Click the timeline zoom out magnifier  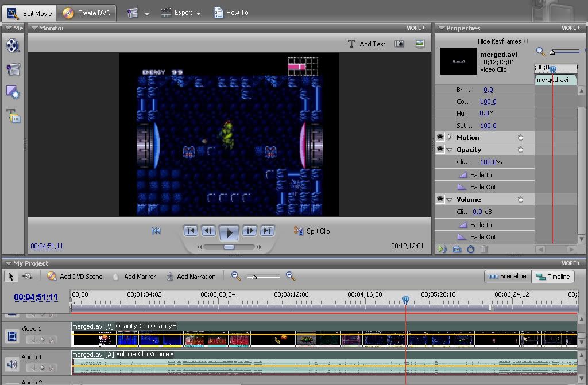[x=236, y=277]
